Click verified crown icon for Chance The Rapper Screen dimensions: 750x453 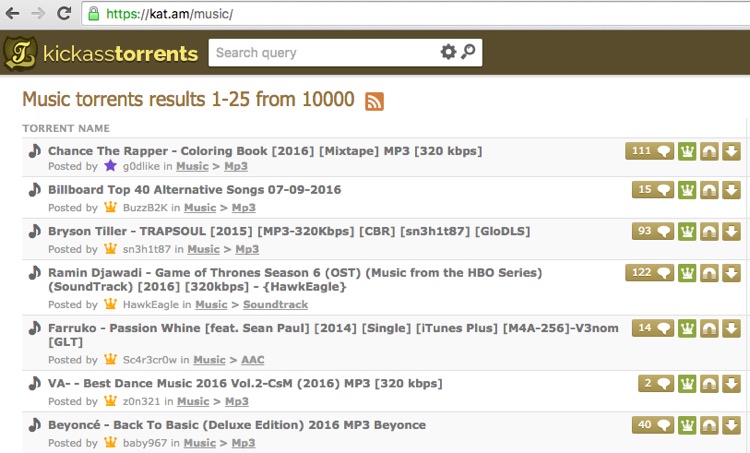pyautogui.click(x=687, y=151)
